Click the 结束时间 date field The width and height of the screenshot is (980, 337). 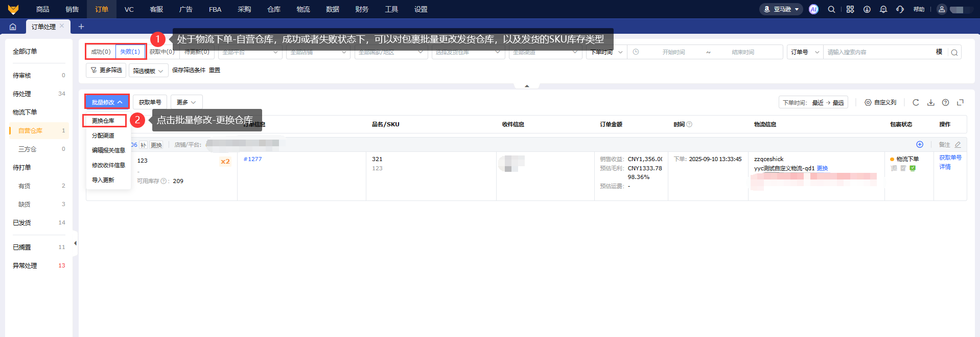tap(742, 52)
